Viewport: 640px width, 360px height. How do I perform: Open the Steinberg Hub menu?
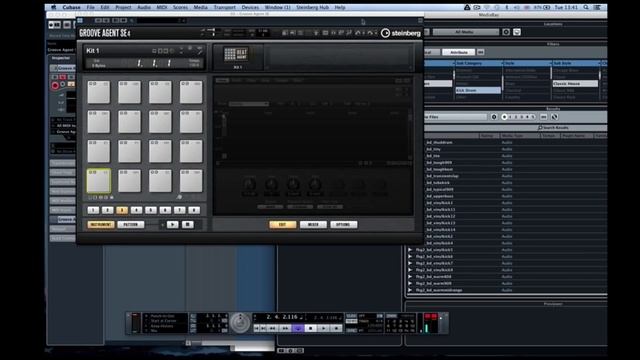[312, 7]
